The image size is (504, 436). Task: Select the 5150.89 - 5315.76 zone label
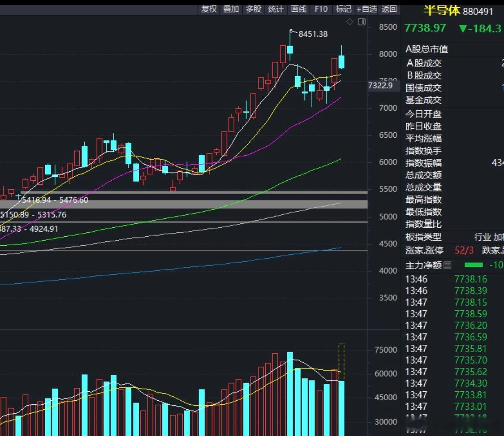click(x=33, y=214)
